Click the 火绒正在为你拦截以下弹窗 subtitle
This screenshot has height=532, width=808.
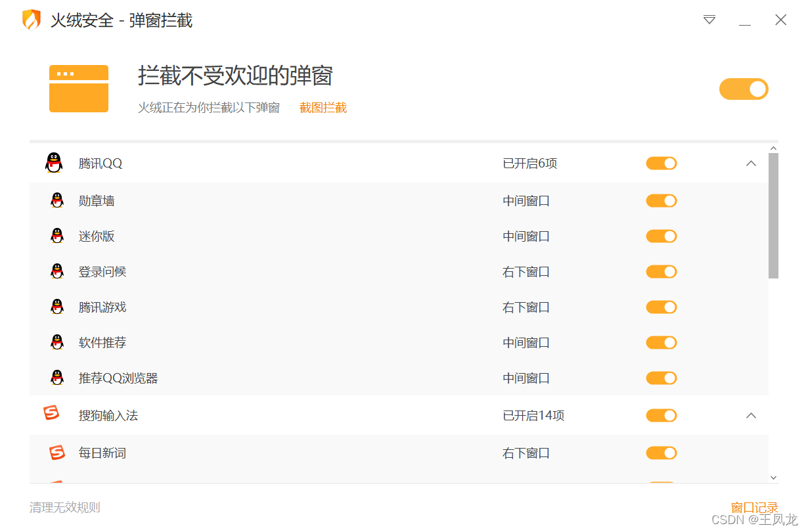point(209,108)
